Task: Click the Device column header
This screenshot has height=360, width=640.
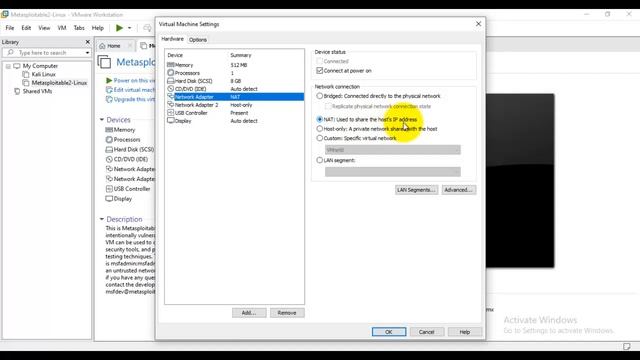Action: click(x=175, y=55)
